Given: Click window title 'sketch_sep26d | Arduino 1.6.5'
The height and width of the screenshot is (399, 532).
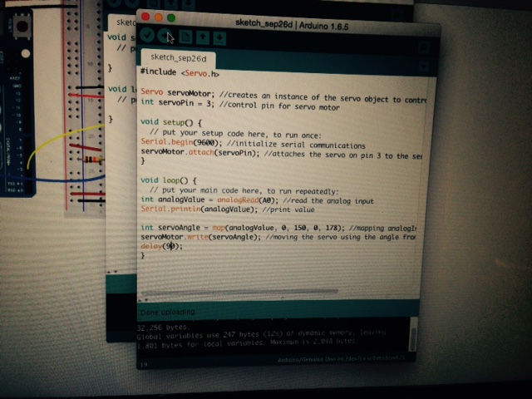Looking at the screenshot, I should (292, 25).
